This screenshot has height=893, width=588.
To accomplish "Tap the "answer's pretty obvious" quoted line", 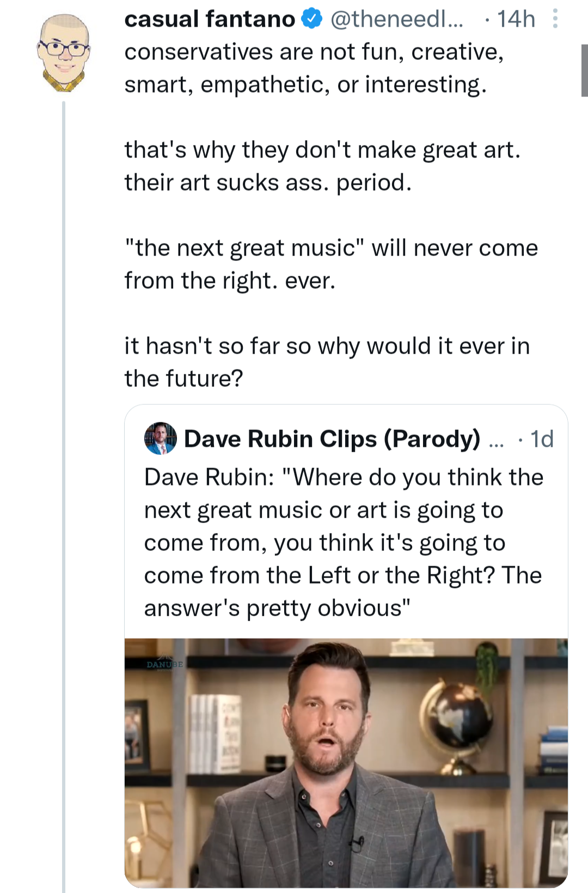I will 277,608.
